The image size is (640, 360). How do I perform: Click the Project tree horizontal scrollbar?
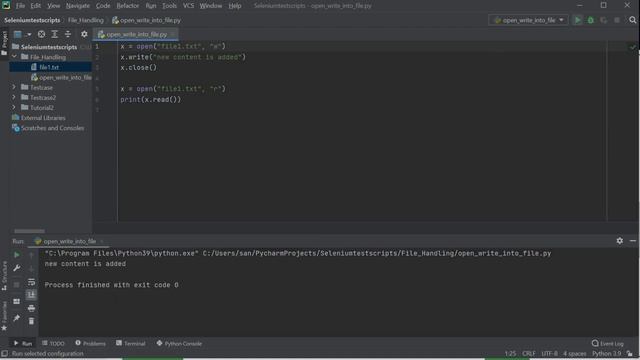(x=29, y=231)
